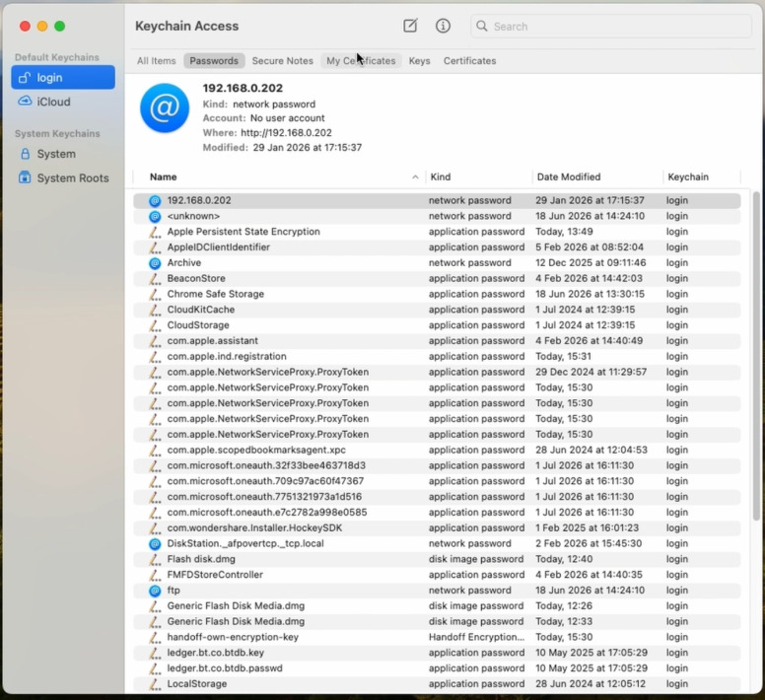Toggle the Name column sort arrow

415,177
